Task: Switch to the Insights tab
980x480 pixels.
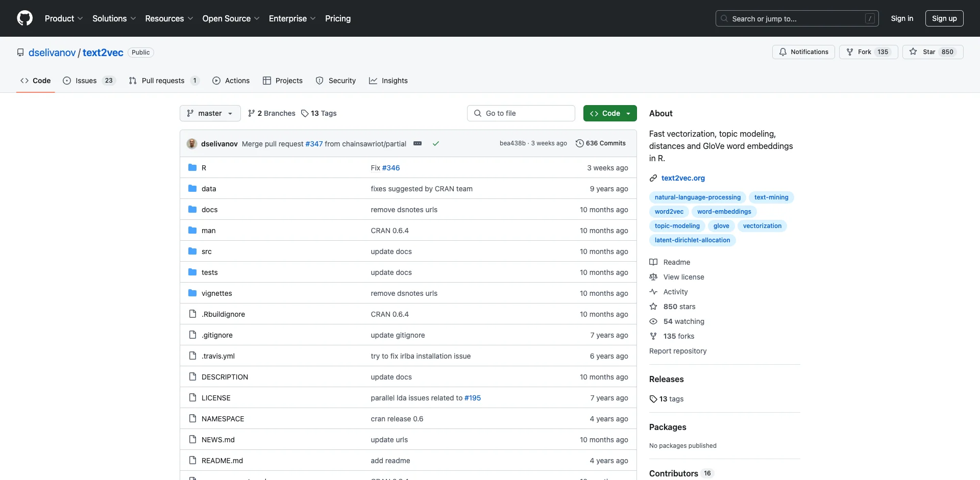Action: coord(388,81)
